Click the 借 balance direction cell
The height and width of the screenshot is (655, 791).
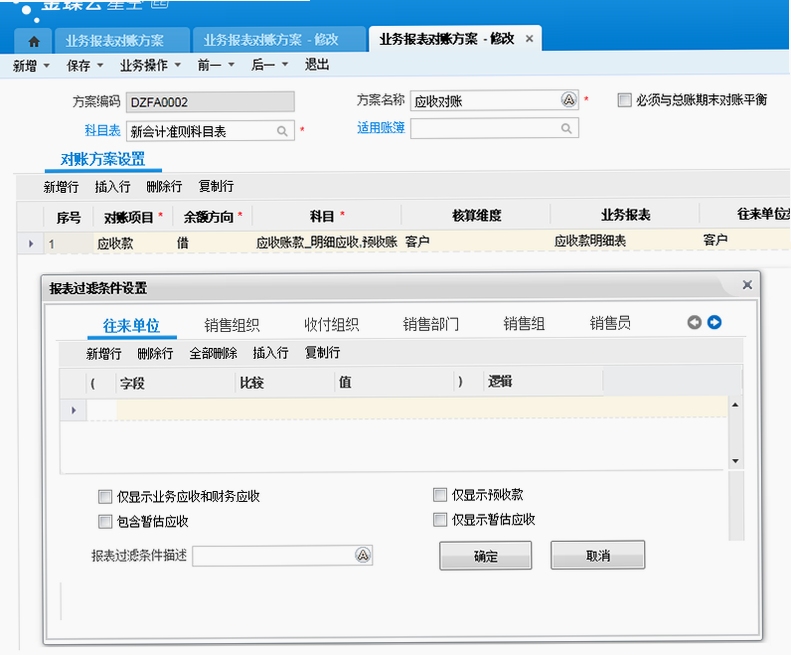pyautogui.click(x=212, y=243)
